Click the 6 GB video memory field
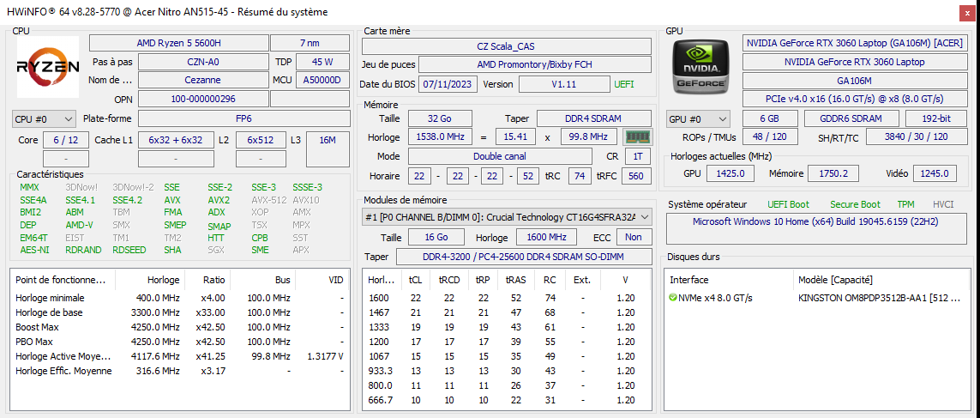 [770, 119]
